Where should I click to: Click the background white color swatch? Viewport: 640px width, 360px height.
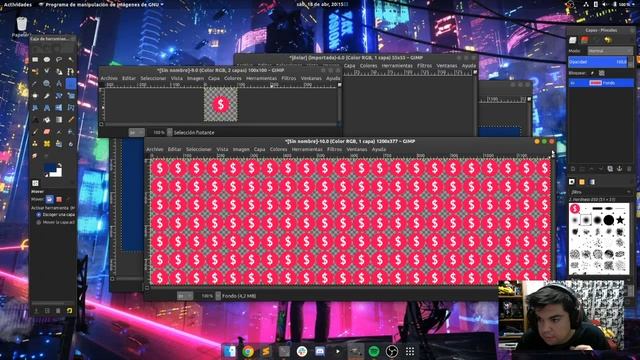point(57,173)
